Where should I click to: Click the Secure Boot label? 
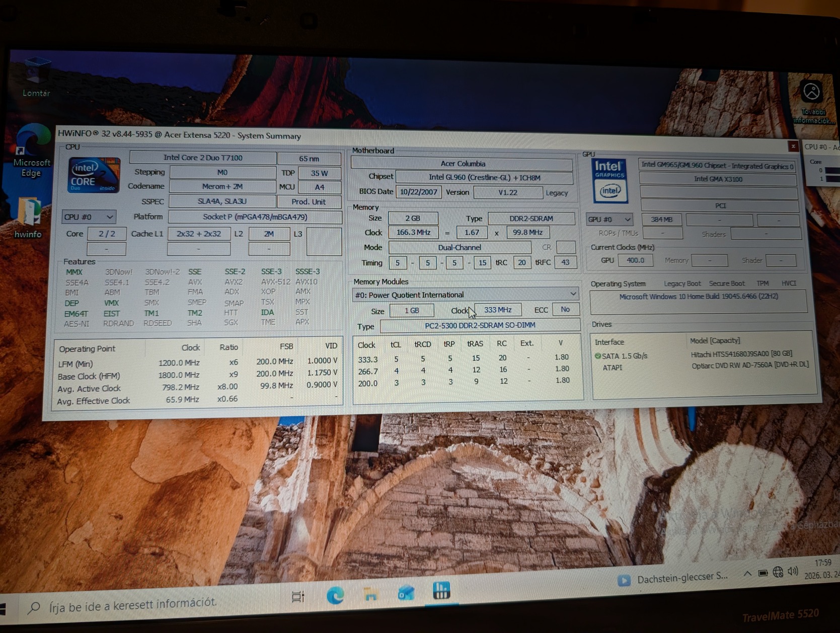727,284
